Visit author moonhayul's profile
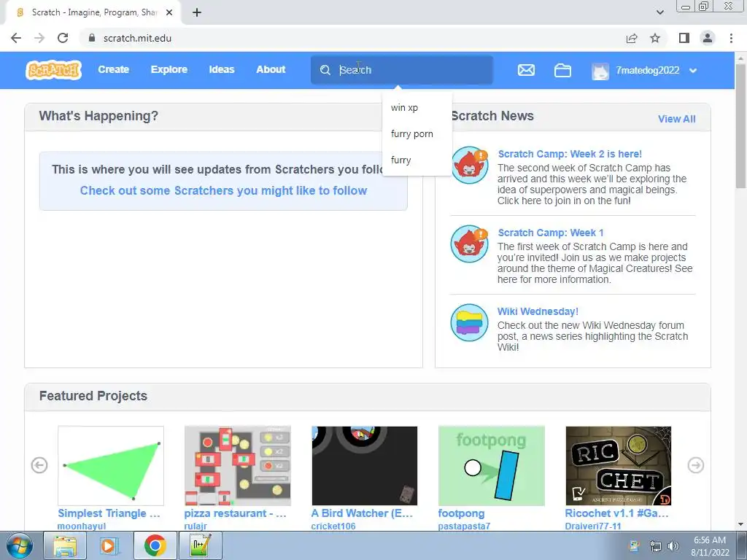Viewport: 747px width, 560px height. 82,526
